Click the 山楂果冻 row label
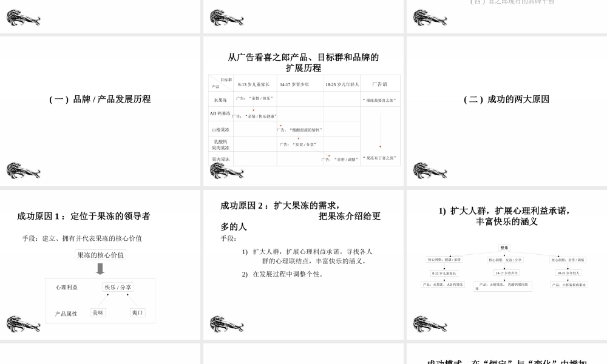Image resolution: width=607 pixels, height=364 pixels. pos(220,130)
